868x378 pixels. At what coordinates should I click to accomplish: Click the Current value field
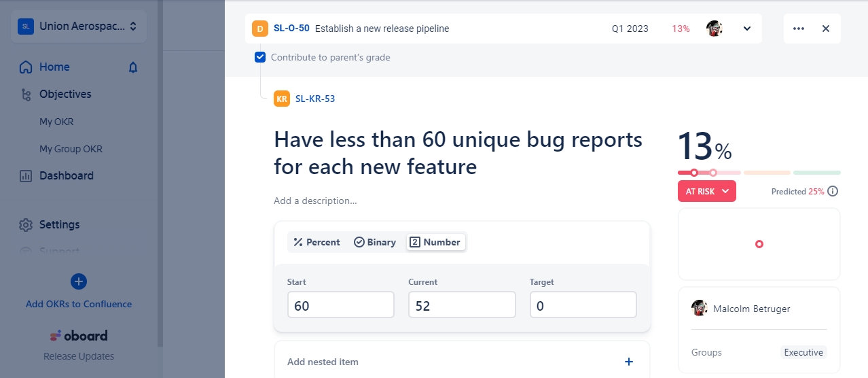[462, 305]
